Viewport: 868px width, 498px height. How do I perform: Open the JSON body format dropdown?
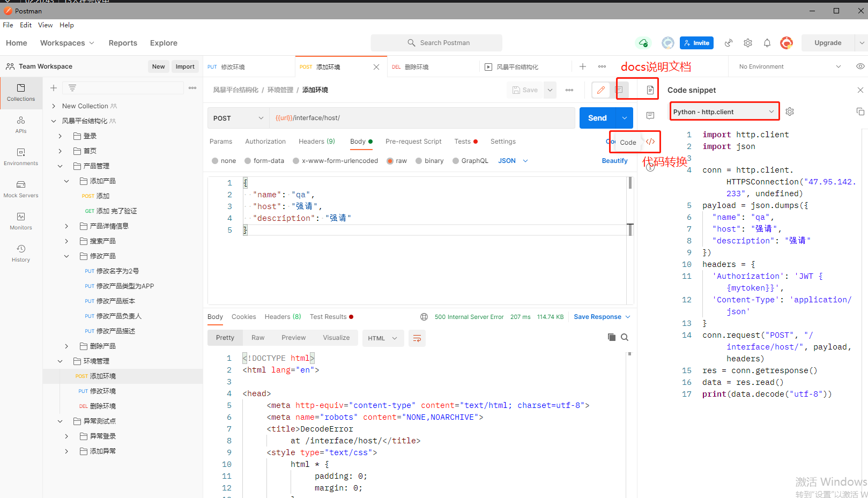coord(513,161)
